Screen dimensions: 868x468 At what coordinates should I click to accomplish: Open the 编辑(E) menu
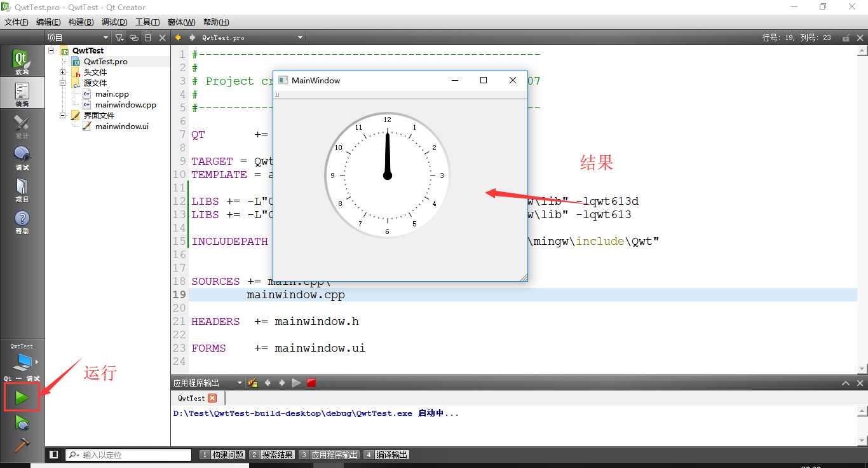[x=48, y=22]
